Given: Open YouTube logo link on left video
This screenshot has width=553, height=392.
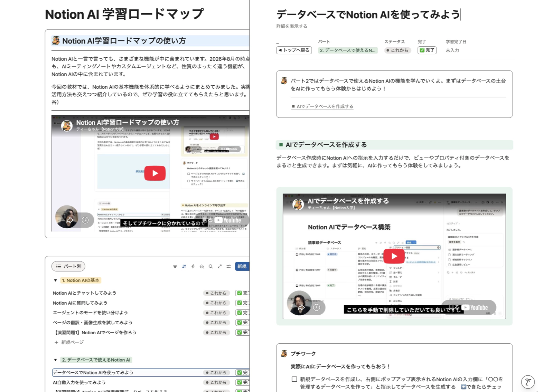Looking at the screenshot, I should point(228,220).
